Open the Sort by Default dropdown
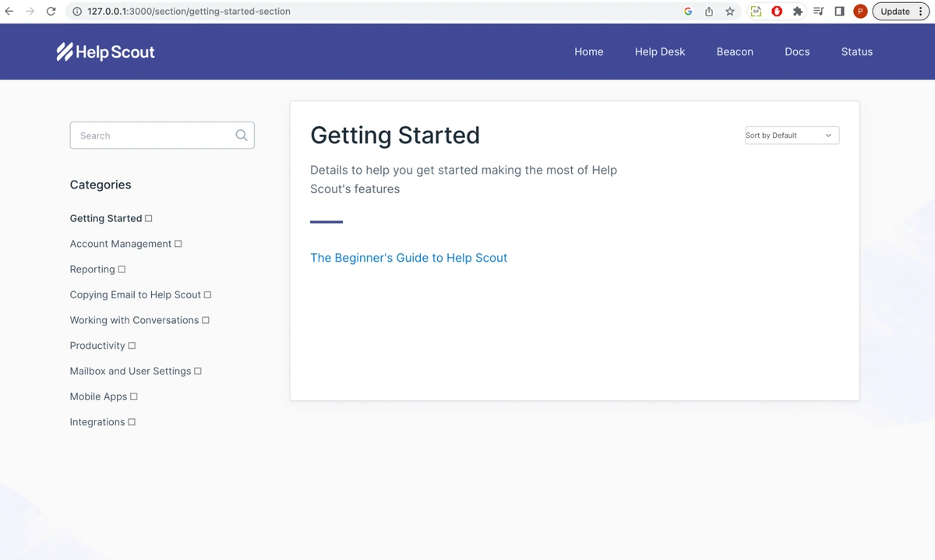Screen dimensions: 935x560 tap(792, 136)
